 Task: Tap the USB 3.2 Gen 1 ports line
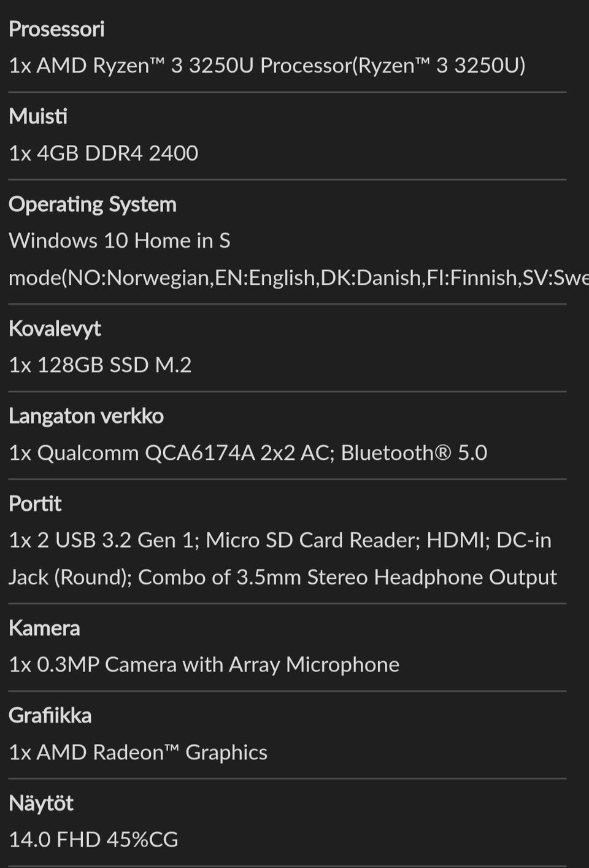pos(280,540)
